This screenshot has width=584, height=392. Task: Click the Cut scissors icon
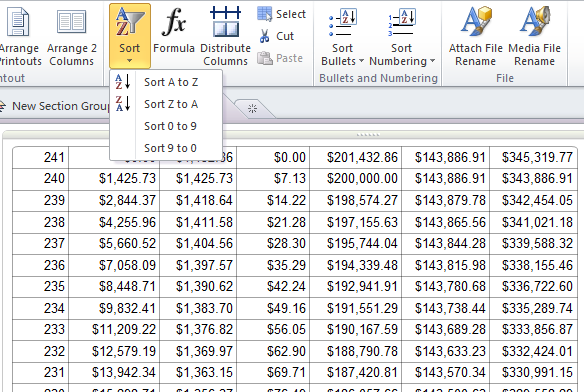pos(264,36)
